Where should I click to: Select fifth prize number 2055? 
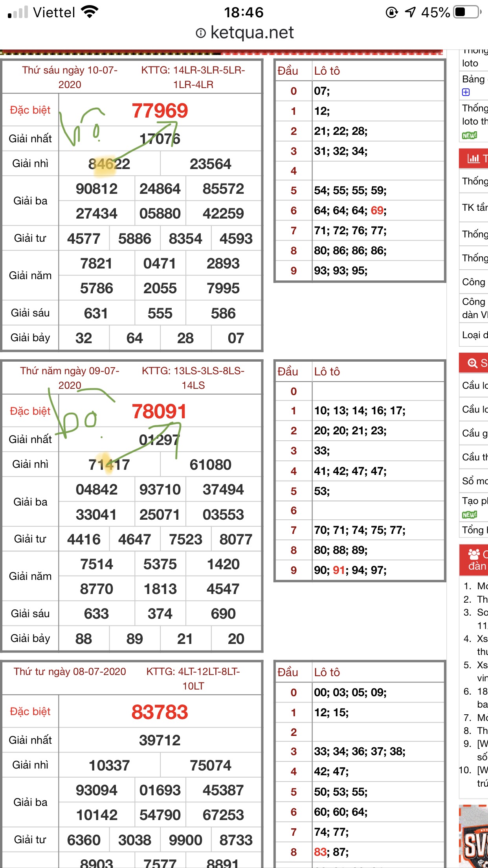click(x=160, y=288)
